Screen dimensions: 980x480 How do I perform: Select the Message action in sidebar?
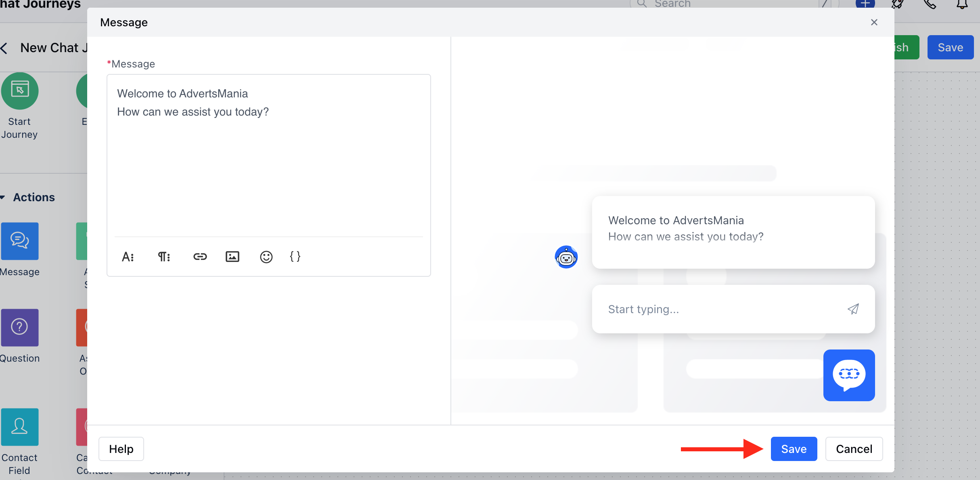pyautogui.click(x=19, y=241)
